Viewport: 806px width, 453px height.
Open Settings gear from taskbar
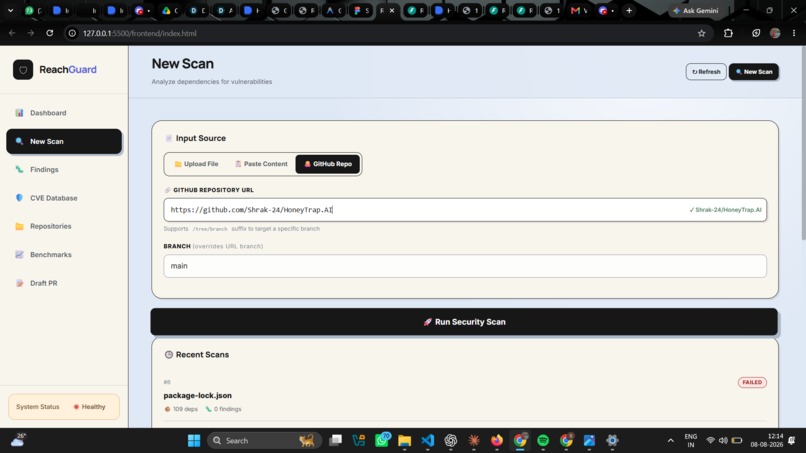[x=612, y=441]
